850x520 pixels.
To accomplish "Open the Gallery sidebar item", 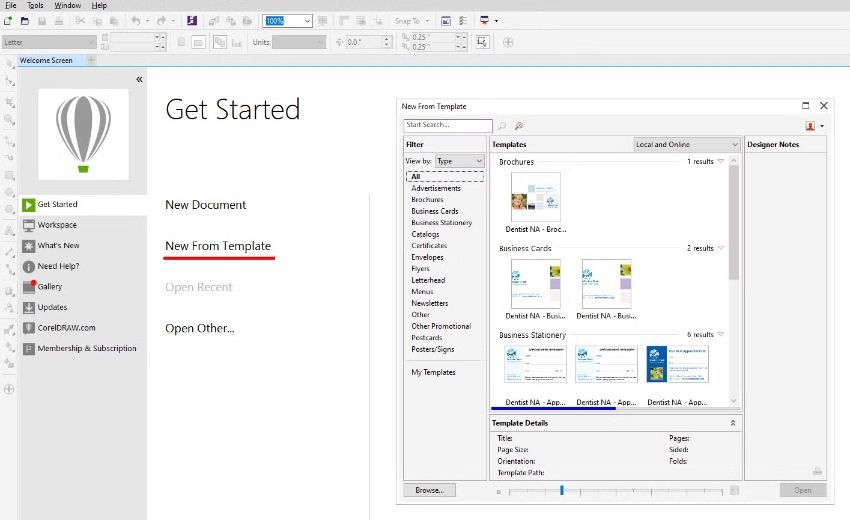I will click(x=49, y=287).
